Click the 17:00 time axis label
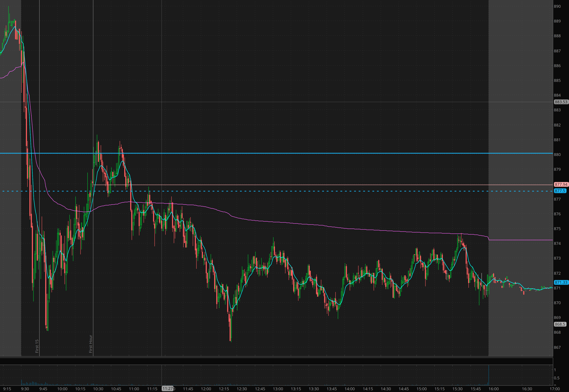 [554, 389]
